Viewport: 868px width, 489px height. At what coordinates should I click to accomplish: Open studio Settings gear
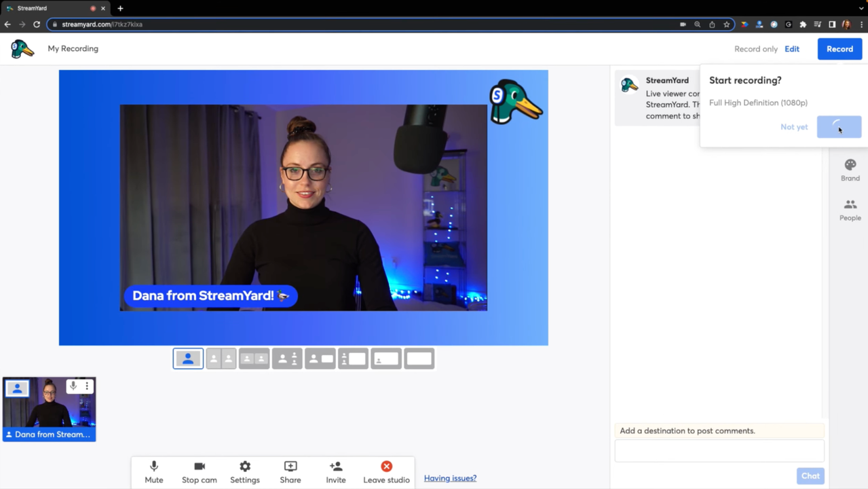pos(245,471)
